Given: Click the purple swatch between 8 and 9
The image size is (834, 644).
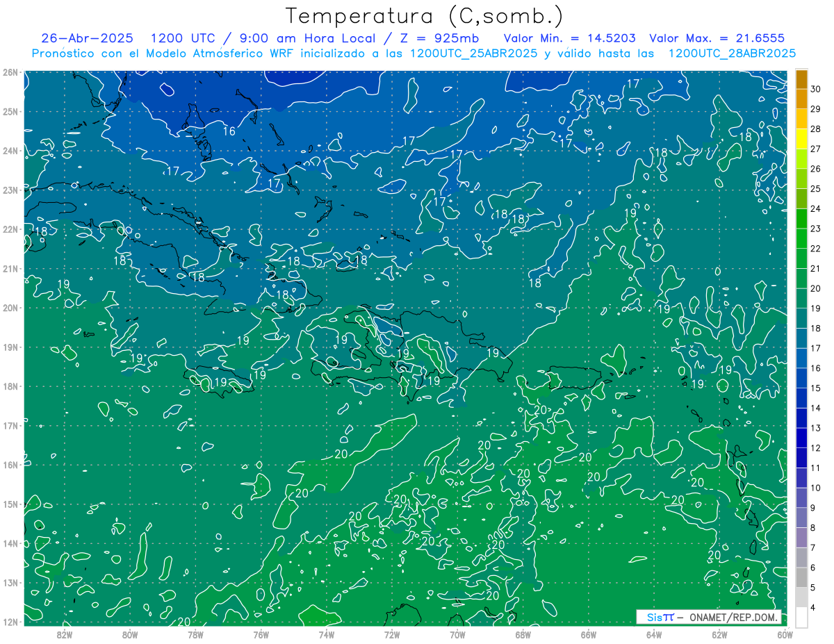Looking at the screenshot, I should pos(801,518).
